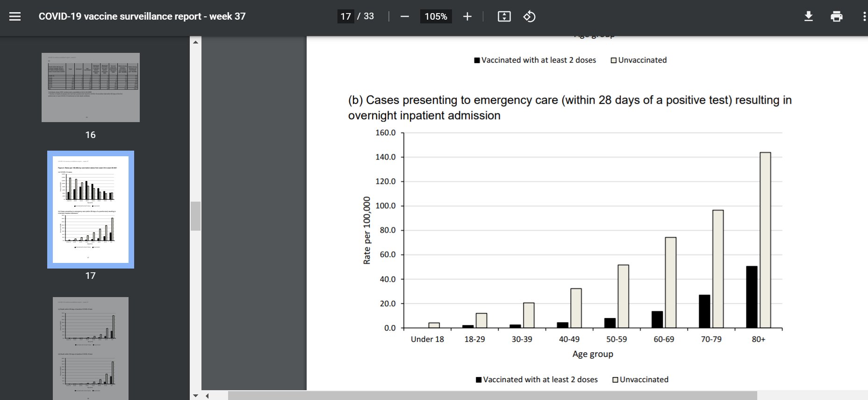Click the vaccinated black bar for 80+
This screenshot has height=400, width=868.
[x=752, y=297]
